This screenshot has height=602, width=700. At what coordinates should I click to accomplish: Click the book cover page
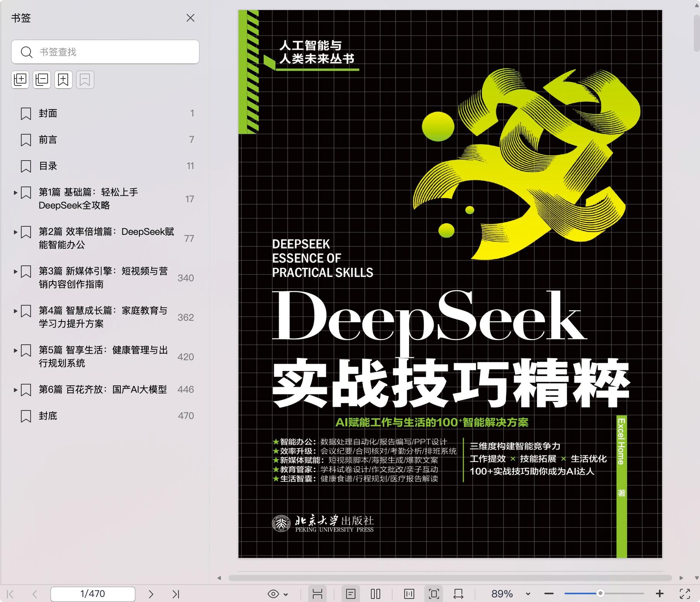point(450,284)
